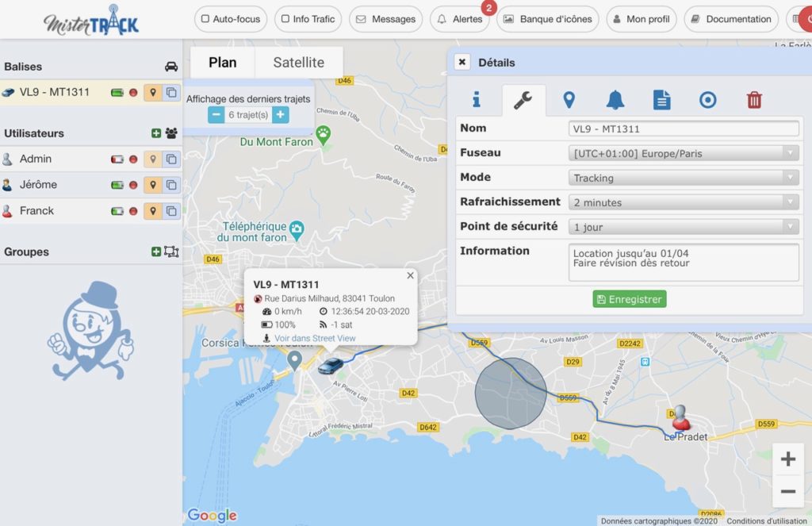Viewport: 812px width, 526px height.
Task: Toggle map pin for Jérôme
Action: 153,185
